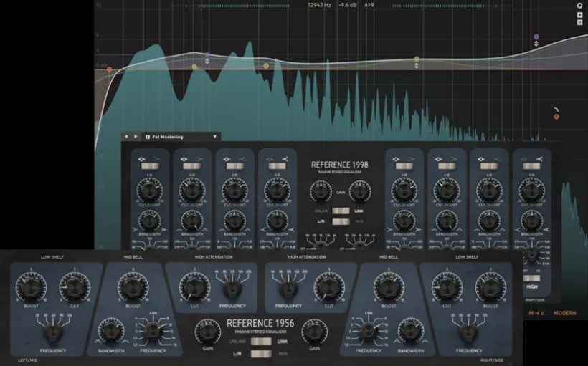This screenshot has height=366, width=588.
Task: Toggle shape switch on Reference 1998 second left band
Action: [192, 166]
